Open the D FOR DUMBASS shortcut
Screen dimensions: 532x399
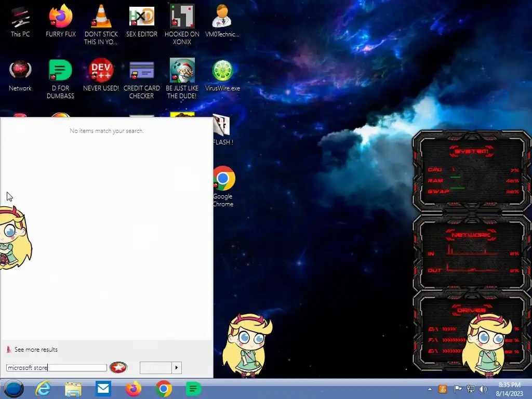[60, 79]
